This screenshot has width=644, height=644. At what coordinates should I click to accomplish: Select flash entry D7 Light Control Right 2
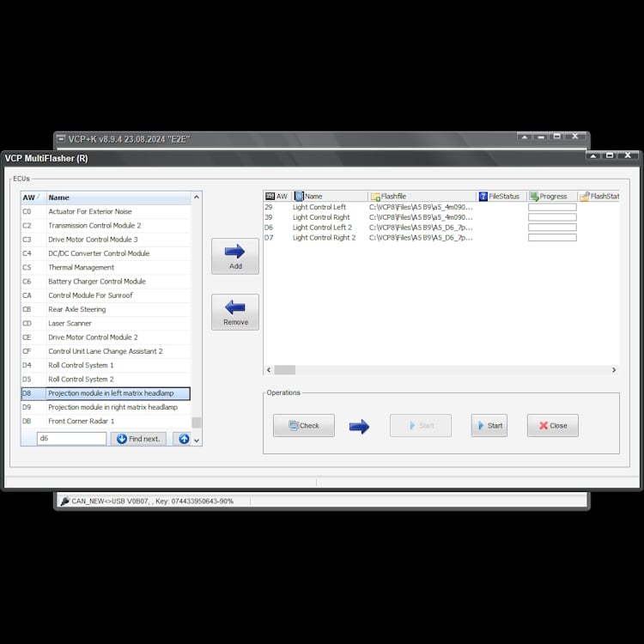click(x=441, y=237)
